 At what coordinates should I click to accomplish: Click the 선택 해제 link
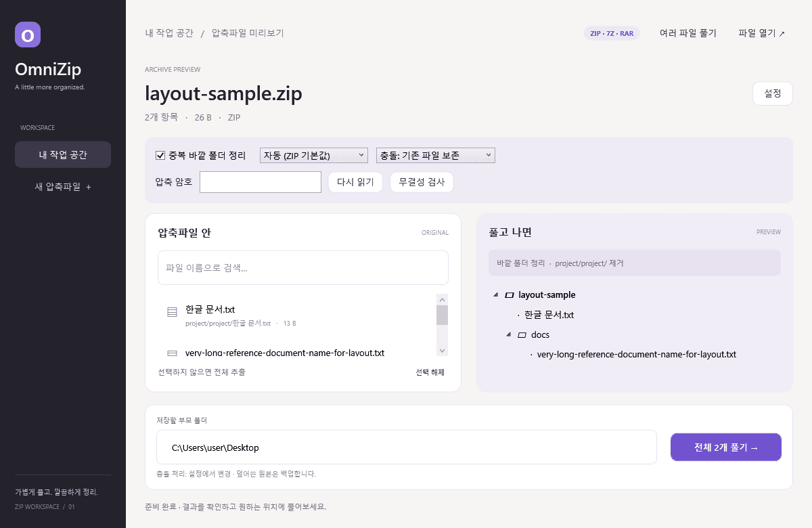point(430,372)
